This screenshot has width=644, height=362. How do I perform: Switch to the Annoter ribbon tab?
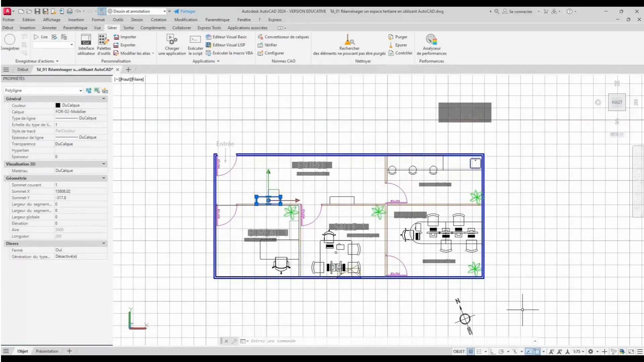49,28
